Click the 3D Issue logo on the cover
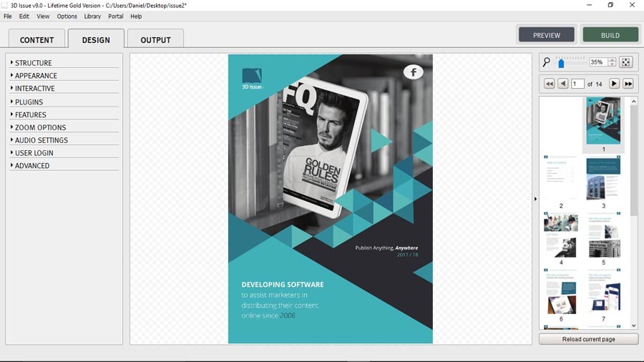The image size is (644, 362). point(252,79)
